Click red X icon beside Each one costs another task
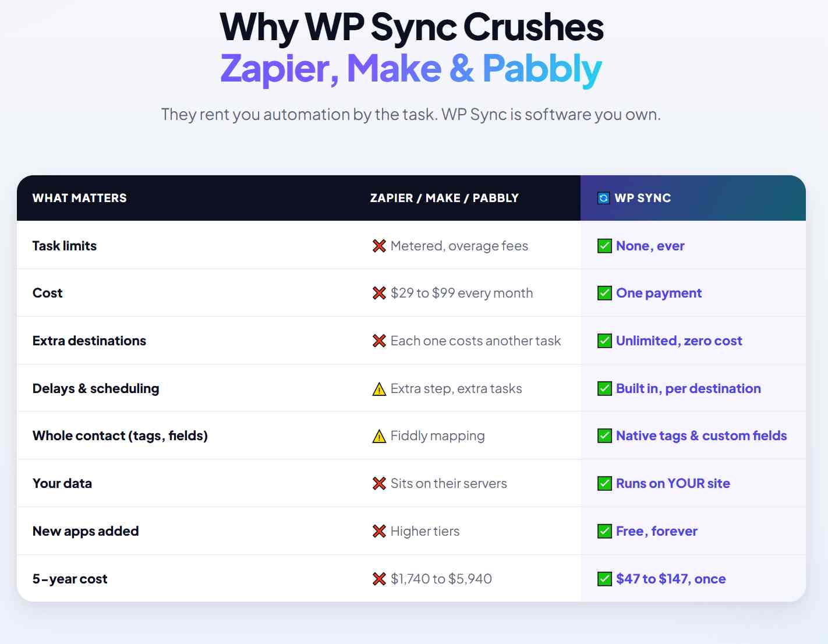 pos(379,341)
